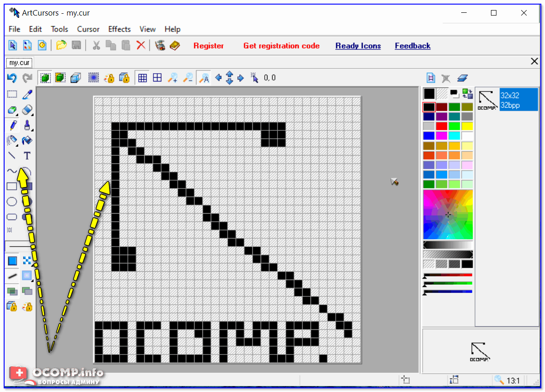The width and height of the screenshot is (545, 392).
Task: Open the Effects menu
Action: (x=119, y=29)
